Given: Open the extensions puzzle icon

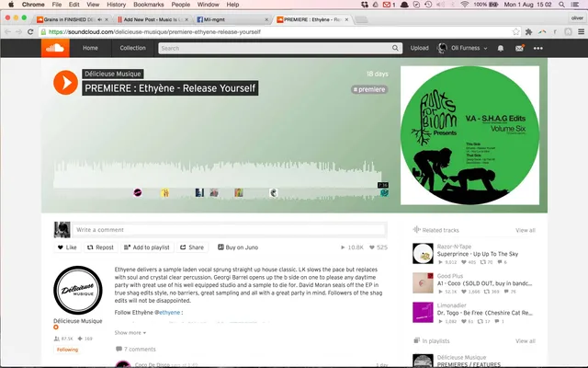Looking at the screenshot, I should pos(529,32).
